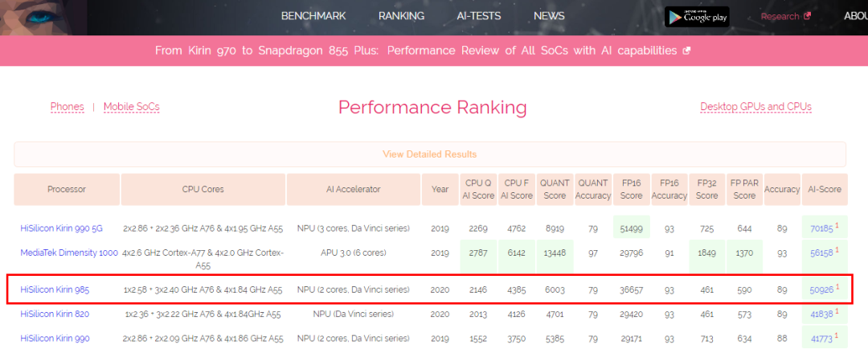The width and height of the screenshot is (868, 349).
Task: Sort by FP PAR Score header
Action: point(744,190)
